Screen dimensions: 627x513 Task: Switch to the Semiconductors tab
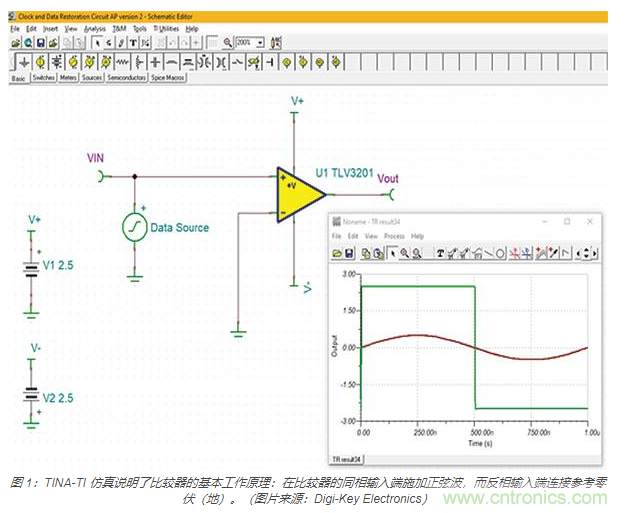(x=126, y=77)
